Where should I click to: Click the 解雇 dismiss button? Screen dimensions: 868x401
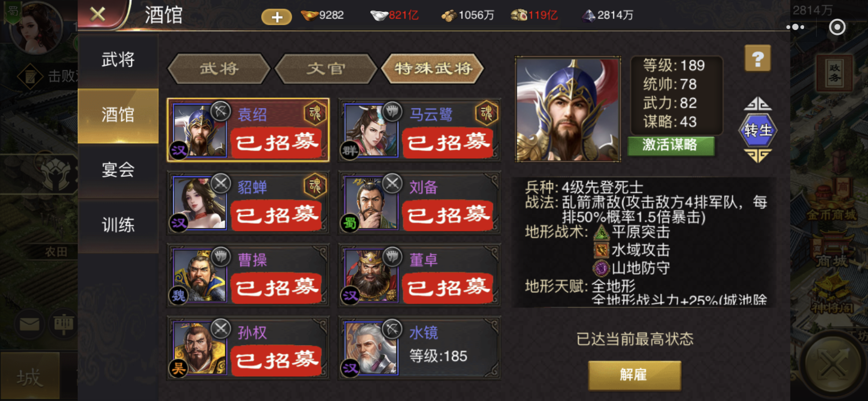pyautogui.click(x=635, y=375)
